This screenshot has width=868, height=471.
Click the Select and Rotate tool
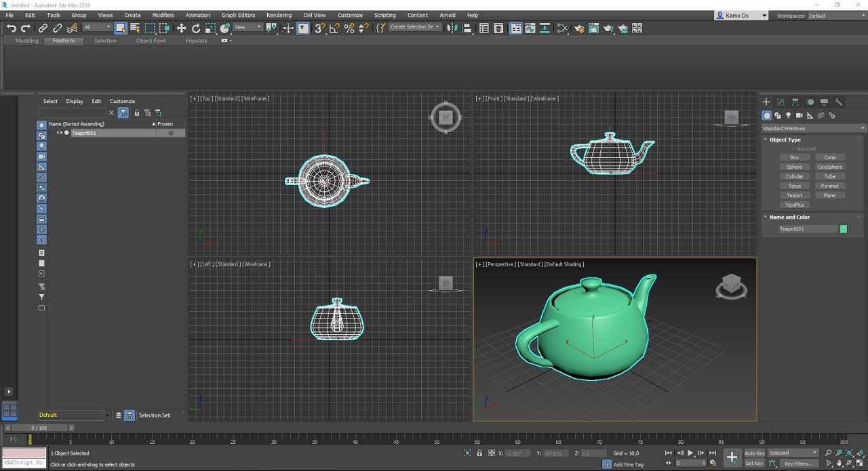pos(196,28)
